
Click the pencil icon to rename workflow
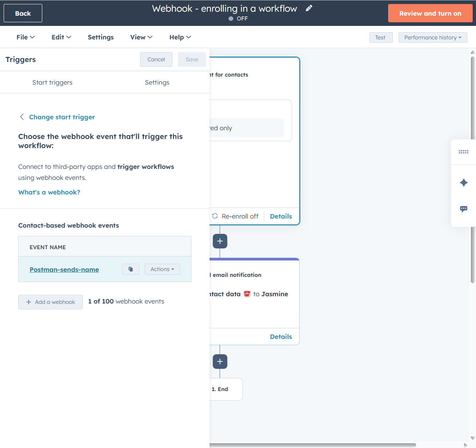[309, 8]
